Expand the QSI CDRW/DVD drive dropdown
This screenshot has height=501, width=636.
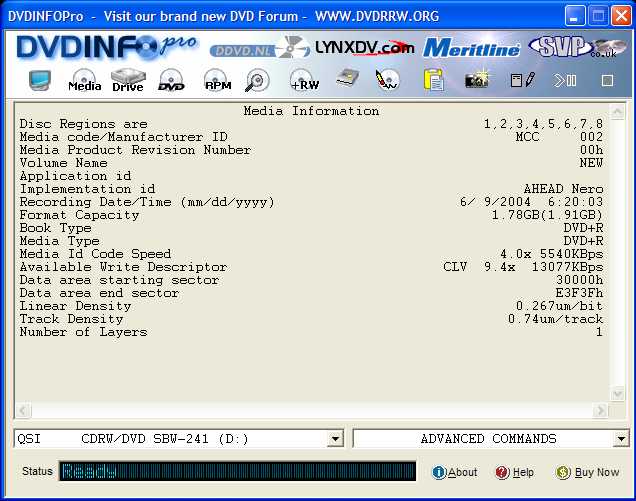tap(335, 439)
